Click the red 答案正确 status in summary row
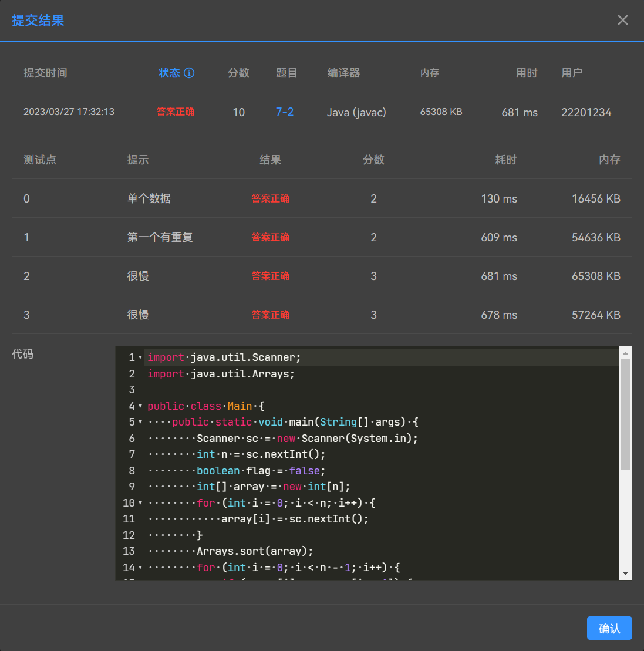Screen dimensions: 644x651 [175, 112]
